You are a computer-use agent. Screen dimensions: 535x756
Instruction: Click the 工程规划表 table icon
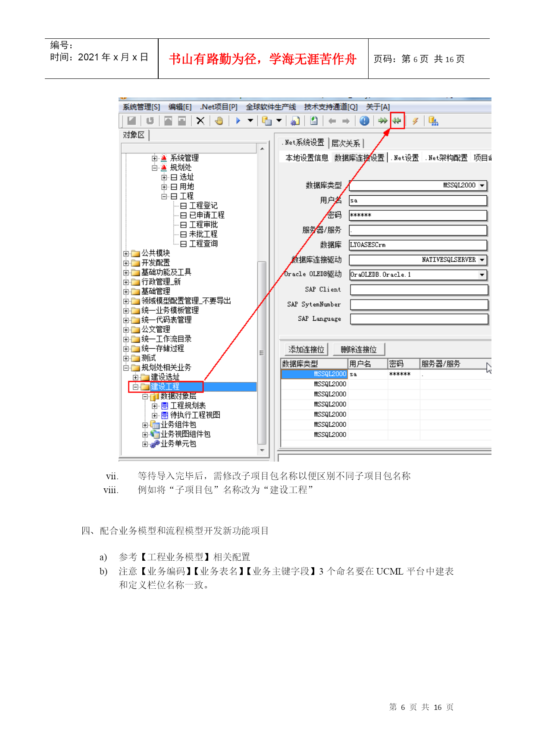coord(165,406)
